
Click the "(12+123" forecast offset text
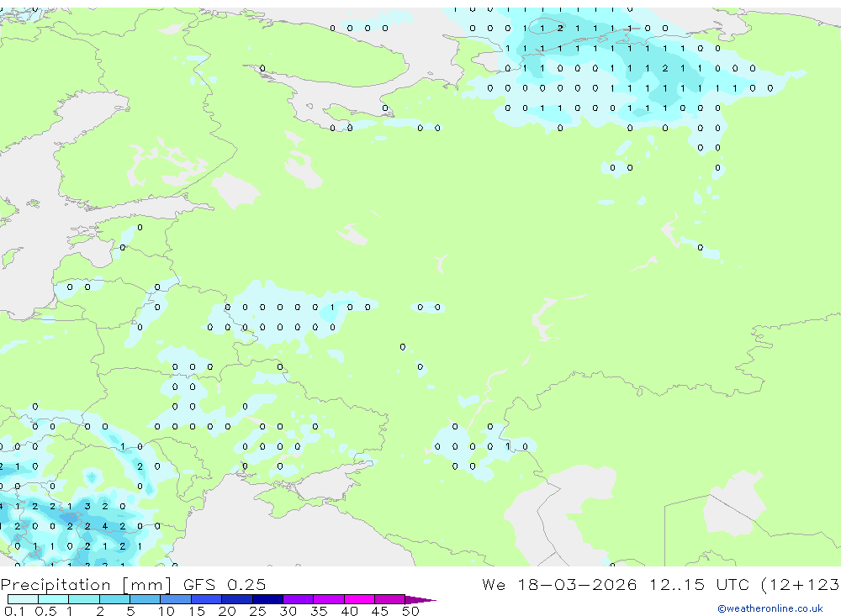coord(801,585)
